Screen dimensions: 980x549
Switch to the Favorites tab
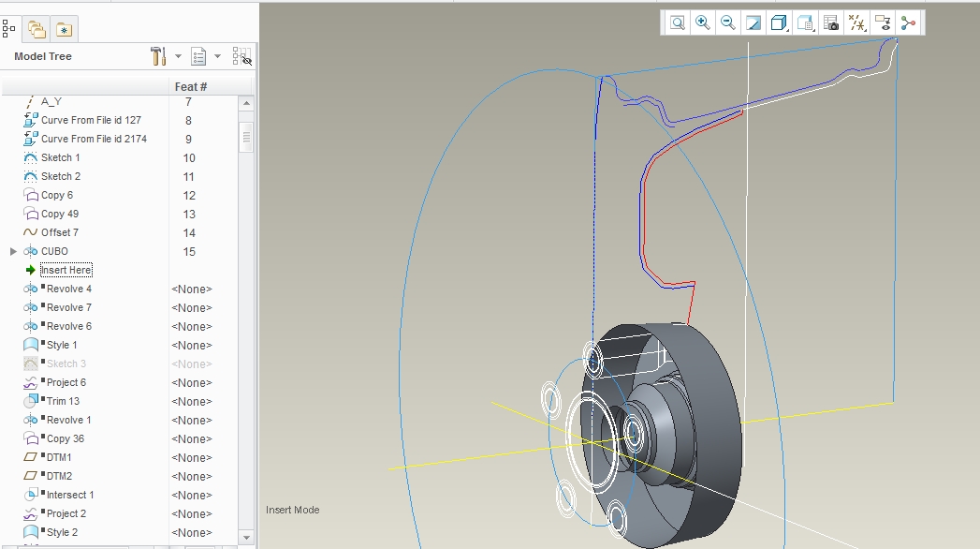click(x=64, y=29)
